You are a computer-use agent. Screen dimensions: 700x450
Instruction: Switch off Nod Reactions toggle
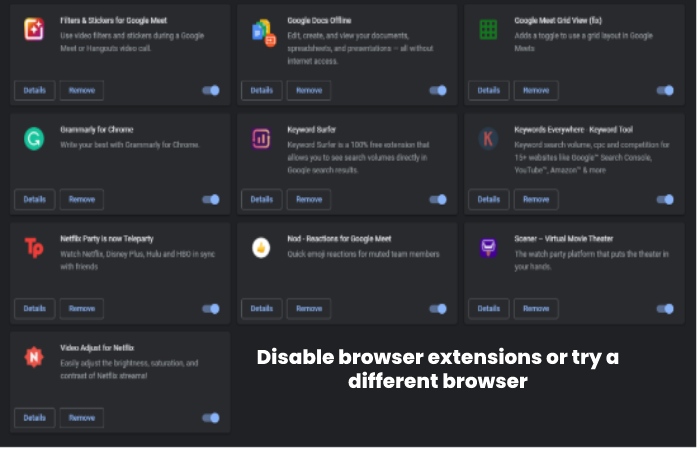438,309
